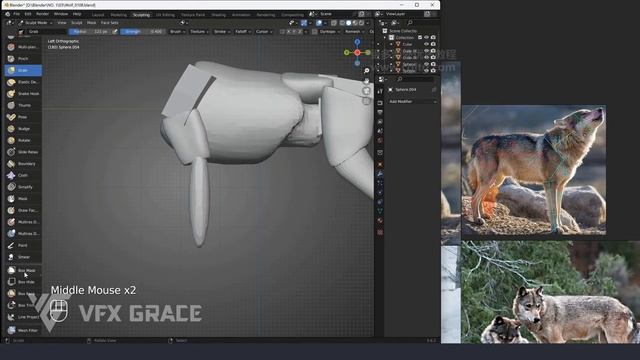
Task: Click the Strength slider field
Action: [143, 31]
